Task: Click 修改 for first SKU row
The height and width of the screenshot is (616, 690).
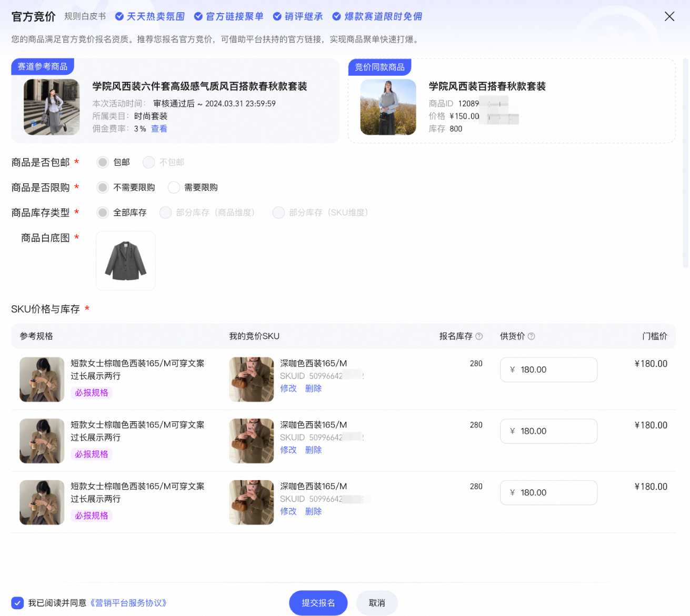Action: [288, 389]
